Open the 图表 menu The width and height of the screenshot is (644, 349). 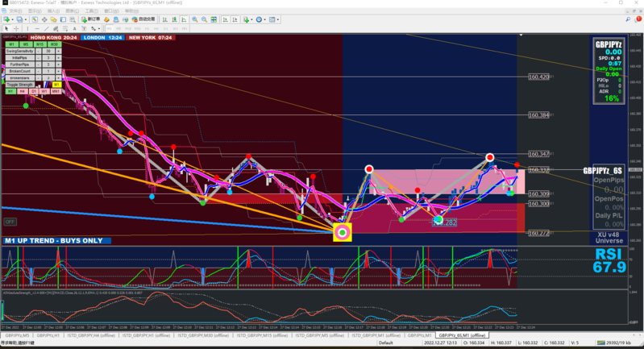coord(72,11)
